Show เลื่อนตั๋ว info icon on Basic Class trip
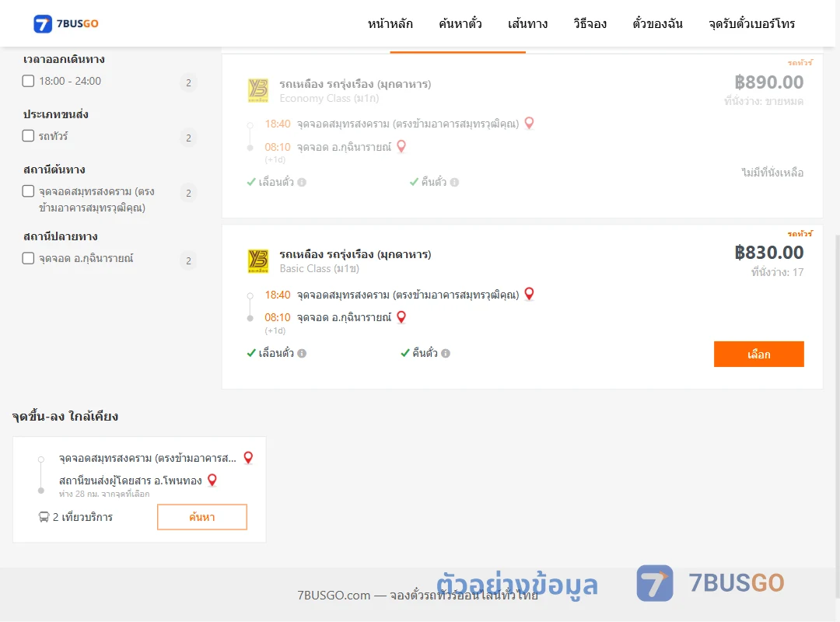The width and height of the screenshot is (840, 622). (302, 353)
